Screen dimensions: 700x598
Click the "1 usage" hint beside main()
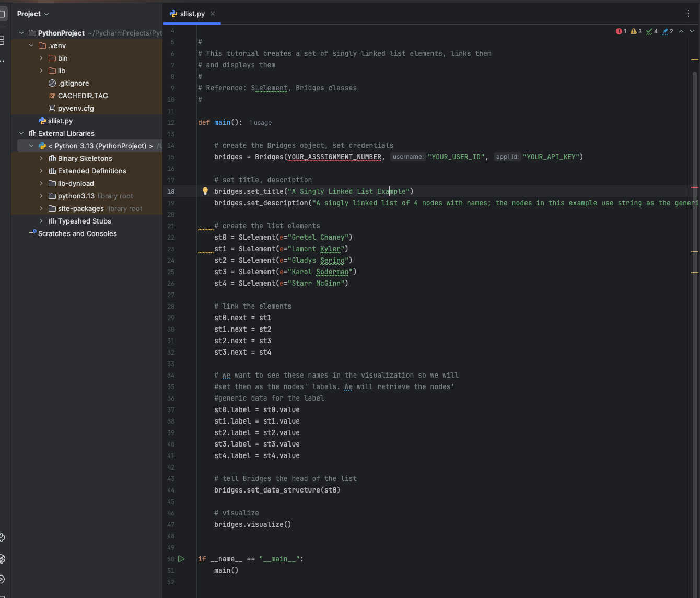pyautogui.click(x=260, y=123)
